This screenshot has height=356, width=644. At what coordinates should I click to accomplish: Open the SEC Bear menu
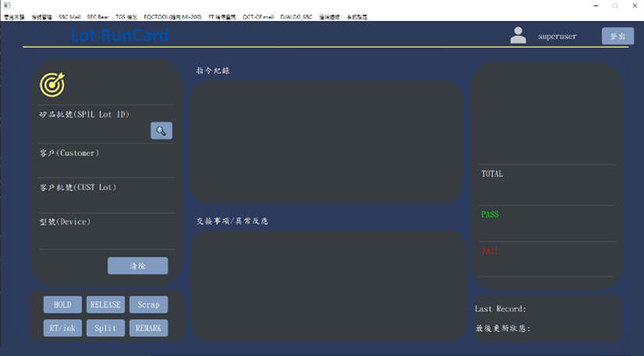point(98,17)
